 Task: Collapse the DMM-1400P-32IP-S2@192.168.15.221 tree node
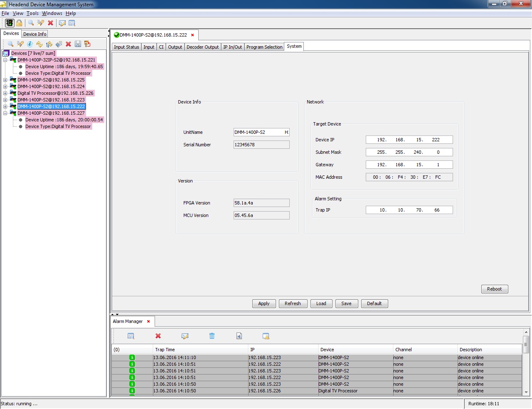[x=5, y=60]
